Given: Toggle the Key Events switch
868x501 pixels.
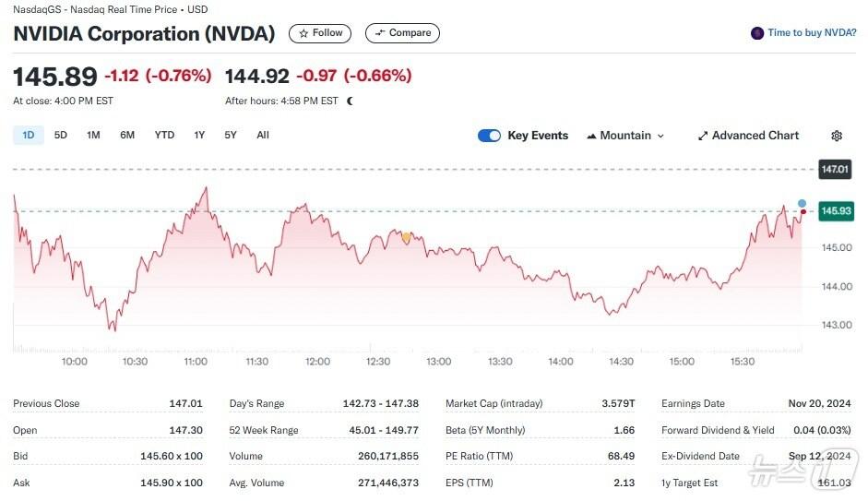Looking at the screenshot, I should click(489, 136).
